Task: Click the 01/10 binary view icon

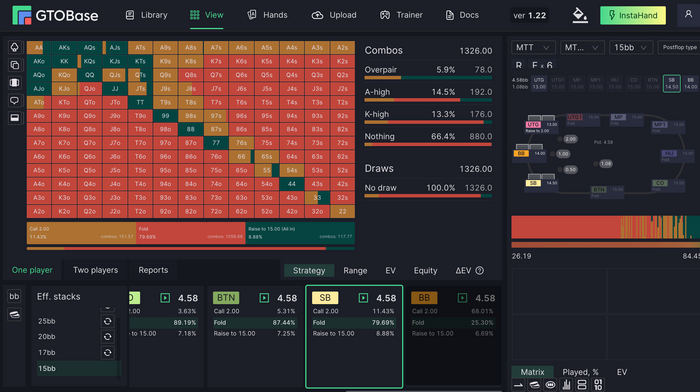Action: [598, 384]
